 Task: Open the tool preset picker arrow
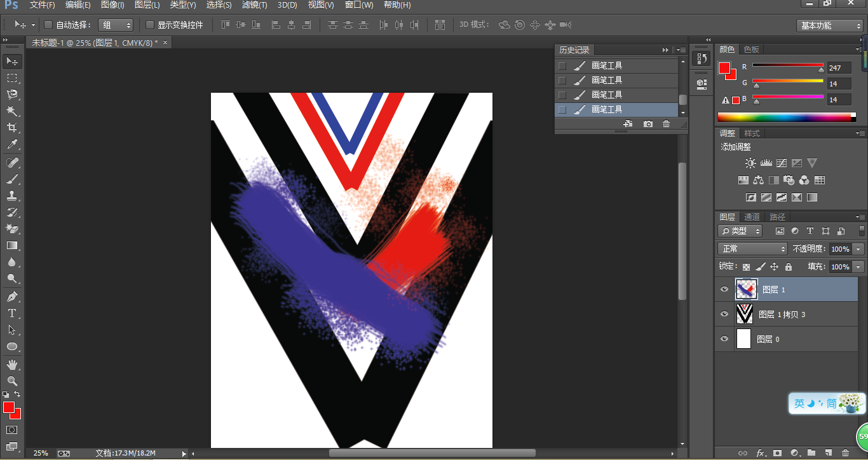coord(33,25)
